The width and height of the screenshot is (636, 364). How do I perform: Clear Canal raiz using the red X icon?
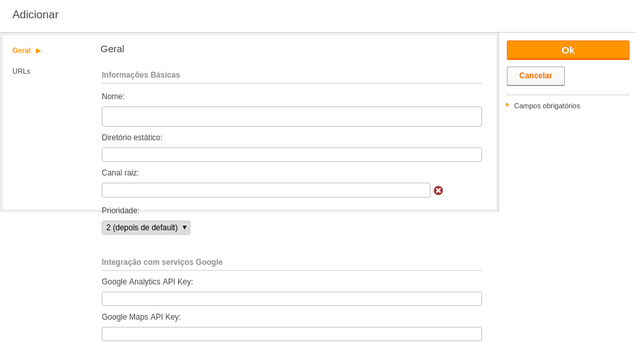[438, 190]
